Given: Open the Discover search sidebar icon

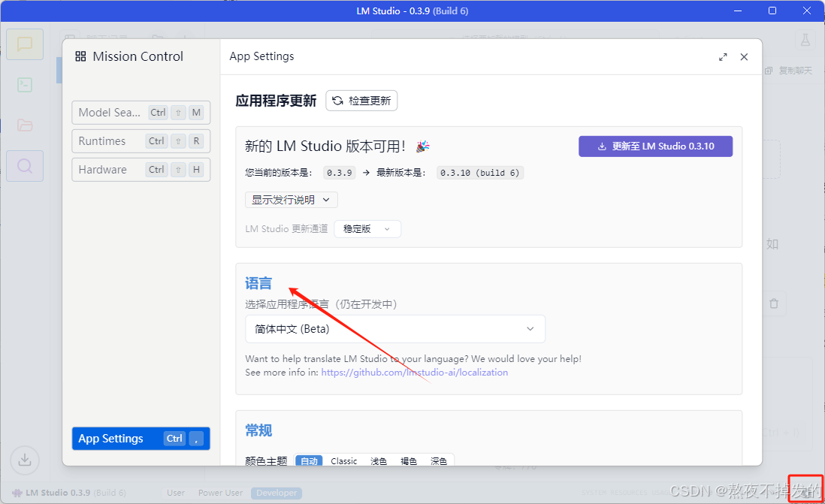Looking at the screenshot, I should (x=25, y=166).
